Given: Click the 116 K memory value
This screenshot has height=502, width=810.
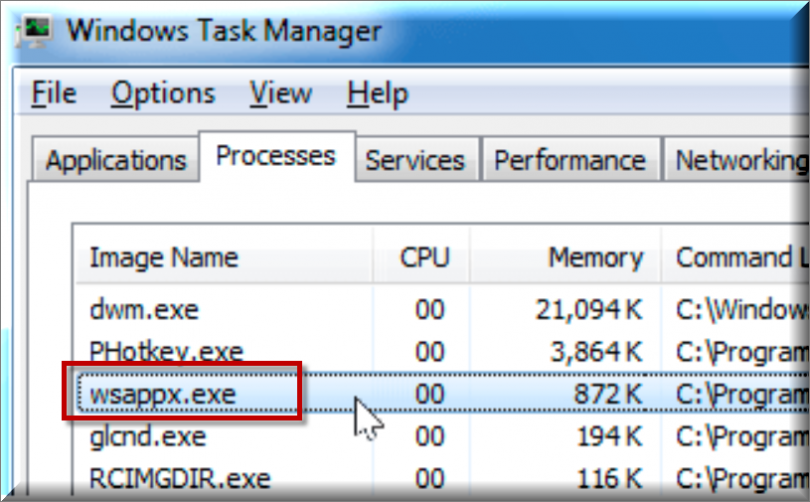Looking at the screenshot, I should [x=609, y=479].
